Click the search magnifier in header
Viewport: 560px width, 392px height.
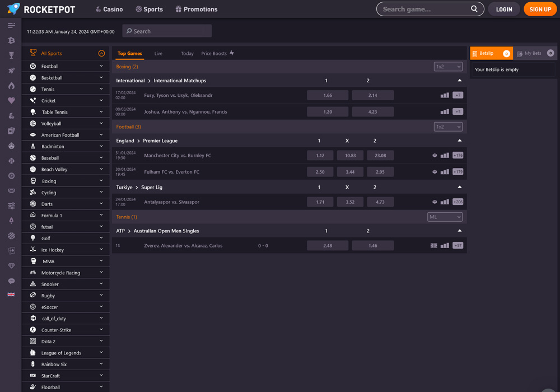(474, 9)
